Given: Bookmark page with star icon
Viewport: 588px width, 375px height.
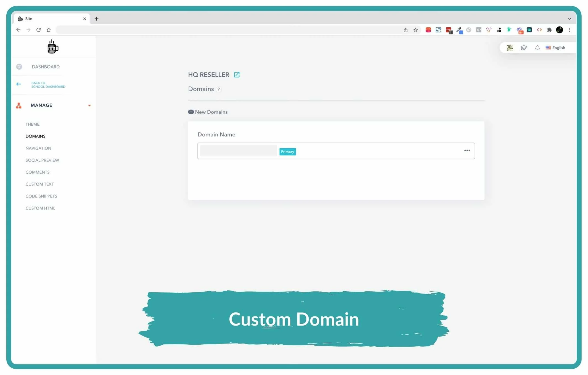Looking at the screenshot, I should (415, 30).
